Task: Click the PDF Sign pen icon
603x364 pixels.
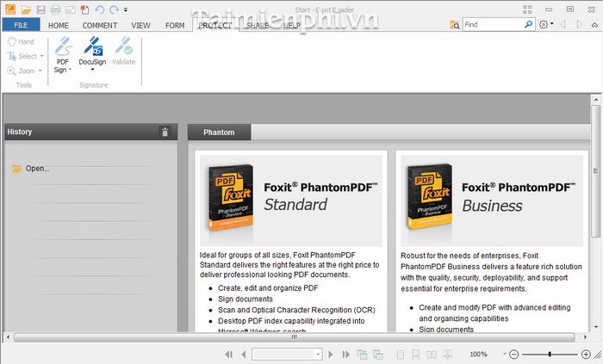Action: click(x=63, y=46)
